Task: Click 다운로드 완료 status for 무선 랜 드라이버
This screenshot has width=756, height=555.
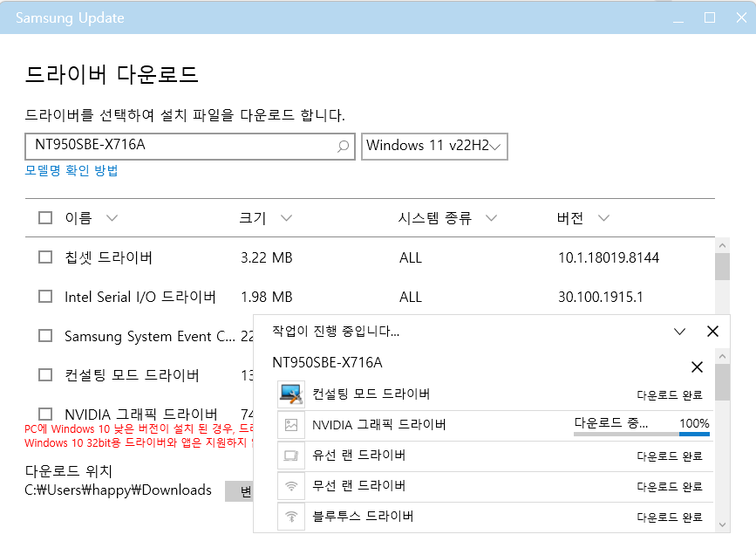Action: (670, 486)
